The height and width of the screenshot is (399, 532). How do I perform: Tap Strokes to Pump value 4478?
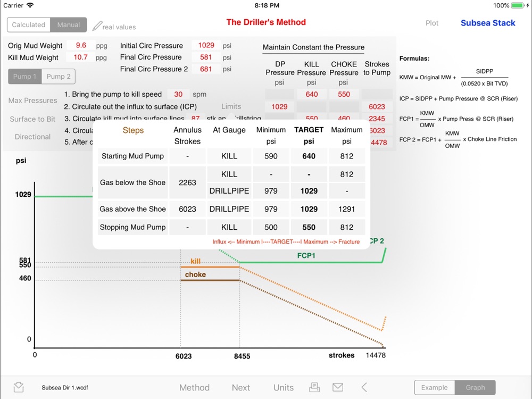click(x=379, y=143)
